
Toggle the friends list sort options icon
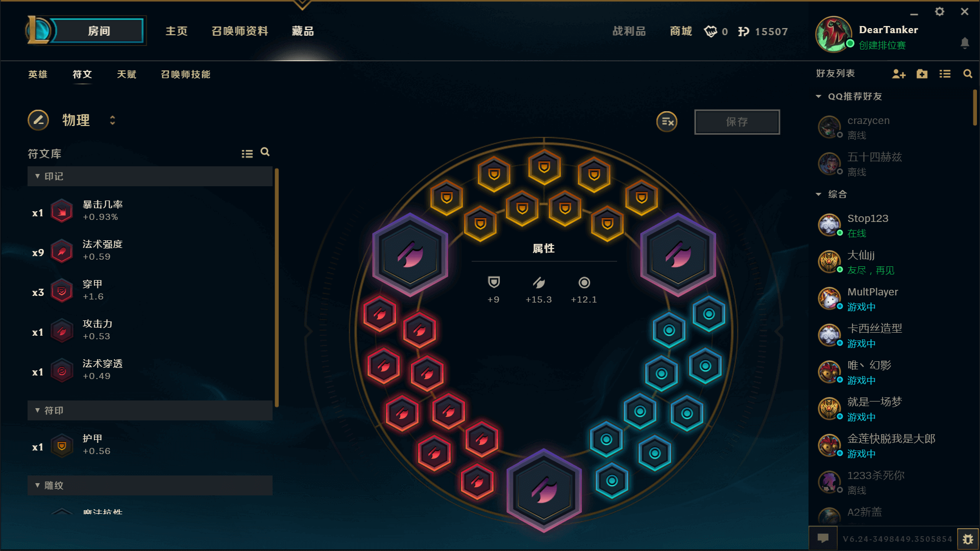pos(945,74)
